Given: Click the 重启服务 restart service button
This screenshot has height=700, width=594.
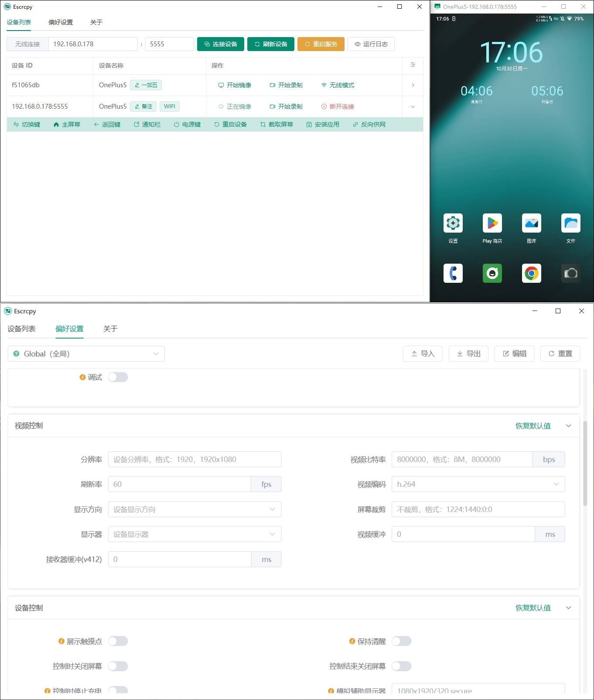Looking at the screenshot, I should [321, 44].
